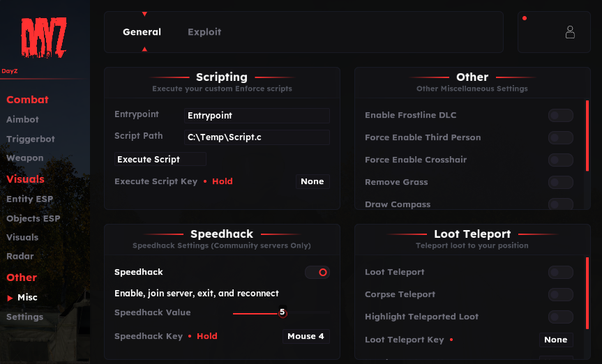Screen dimensions: 602x364
Task: Open Aimbot in the sidebar
Action: pyautogui.click(x=22, y=119)
